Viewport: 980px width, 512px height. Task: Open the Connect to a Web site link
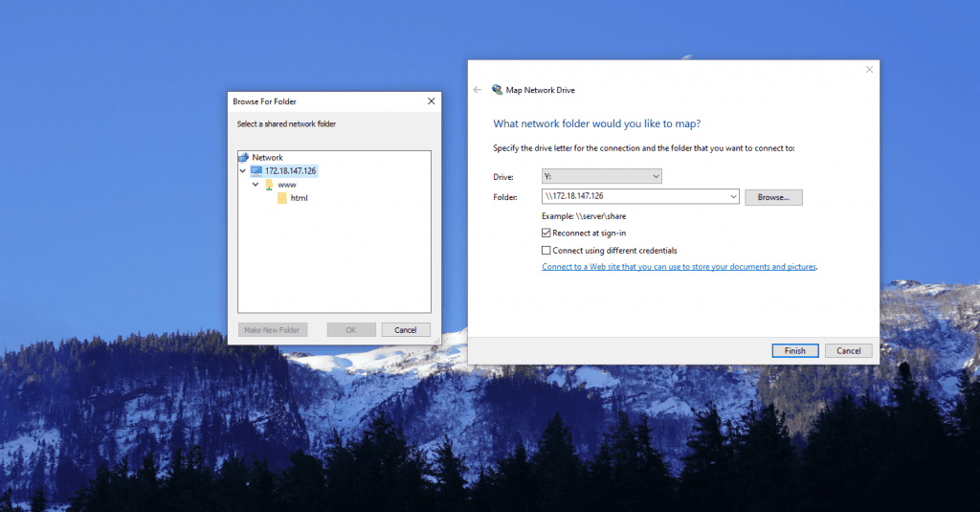[679, 267]
